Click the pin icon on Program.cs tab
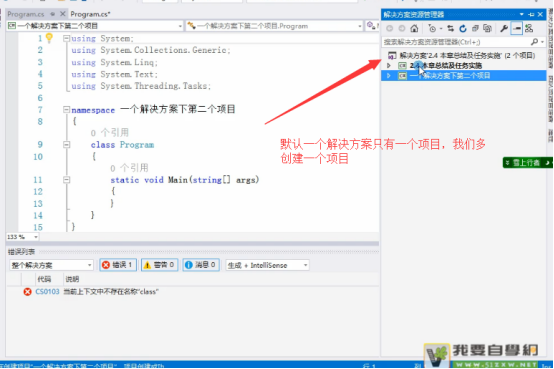The width and height of the screenshot is (554, 369). 53,14
